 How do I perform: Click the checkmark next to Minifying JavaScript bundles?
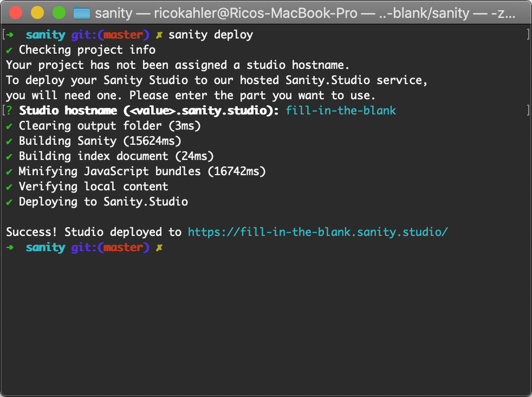[9, 171]
